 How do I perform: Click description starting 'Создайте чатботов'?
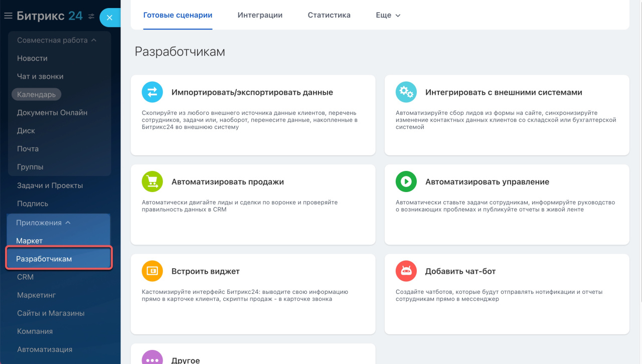pyautogui.click(x=499, y=295)
